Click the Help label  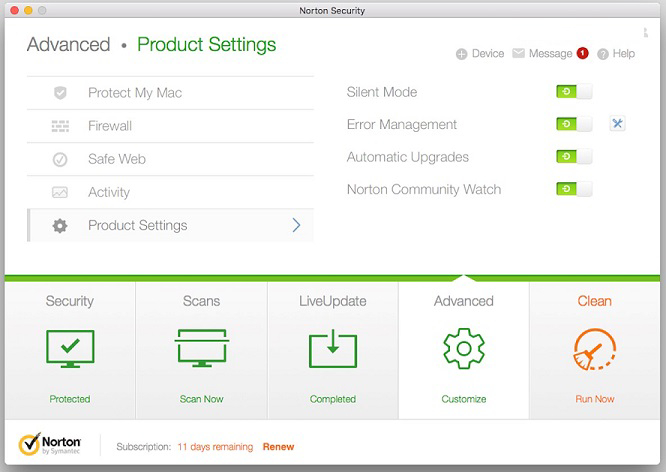point(624,54)
